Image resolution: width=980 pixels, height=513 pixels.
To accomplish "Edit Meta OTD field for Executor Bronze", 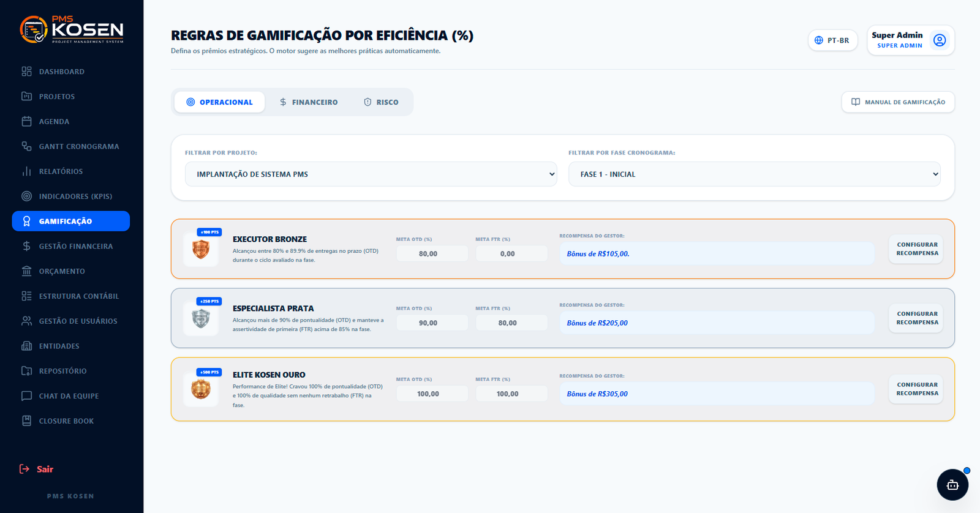I will 432,253.
